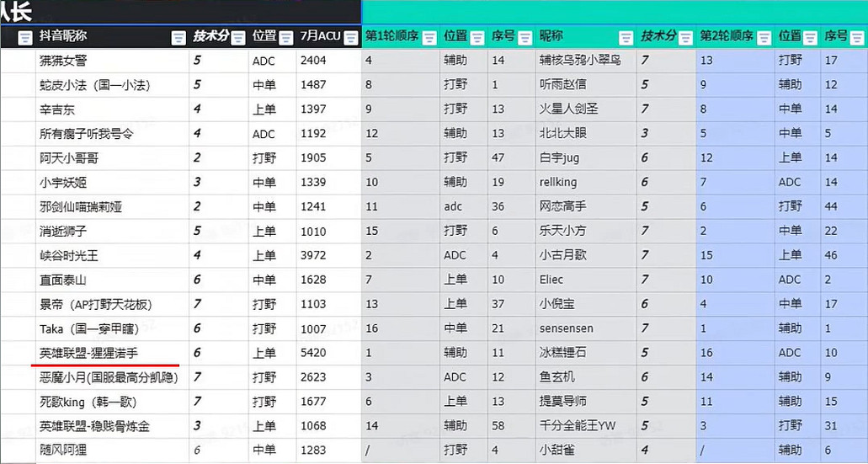Open filter icon of 技术分 in dark header

[x=238, y=37]
